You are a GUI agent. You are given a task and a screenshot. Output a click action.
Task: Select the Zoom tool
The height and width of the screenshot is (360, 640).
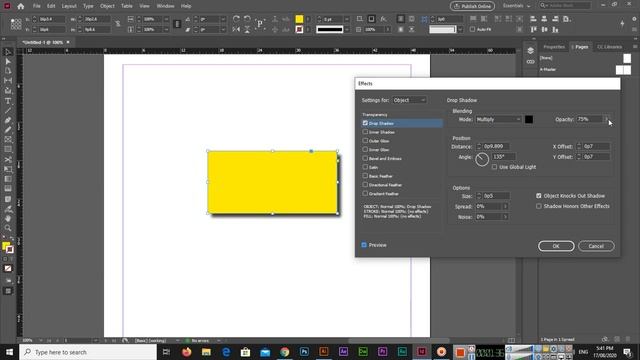(x=8, y=228)
